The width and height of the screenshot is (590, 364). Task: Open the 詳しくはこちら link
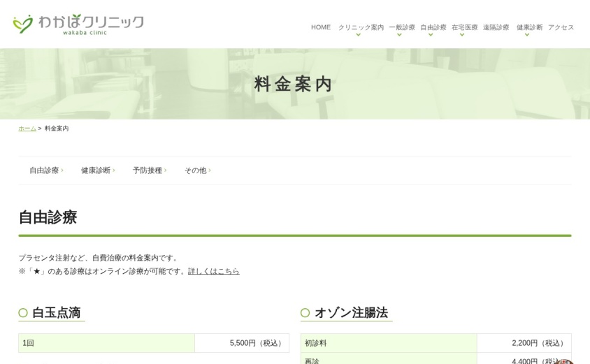[x=213, y=271]
